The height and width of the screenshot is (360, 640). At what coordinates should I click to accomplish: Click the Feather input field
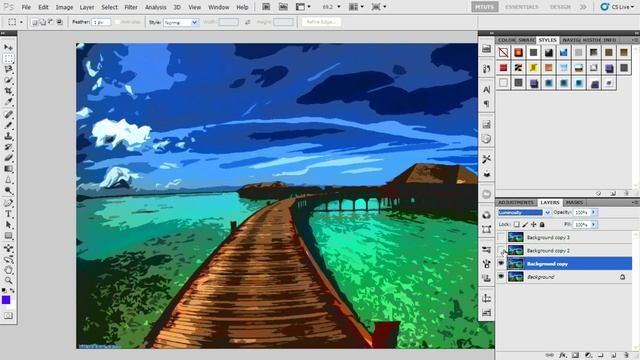102,22
